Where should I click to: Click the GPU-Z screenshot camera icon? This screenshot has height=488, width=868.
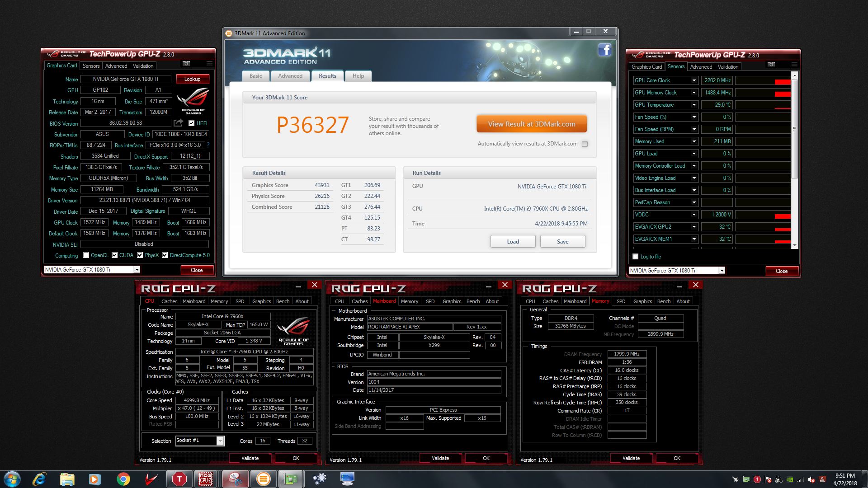coord(186,63)
